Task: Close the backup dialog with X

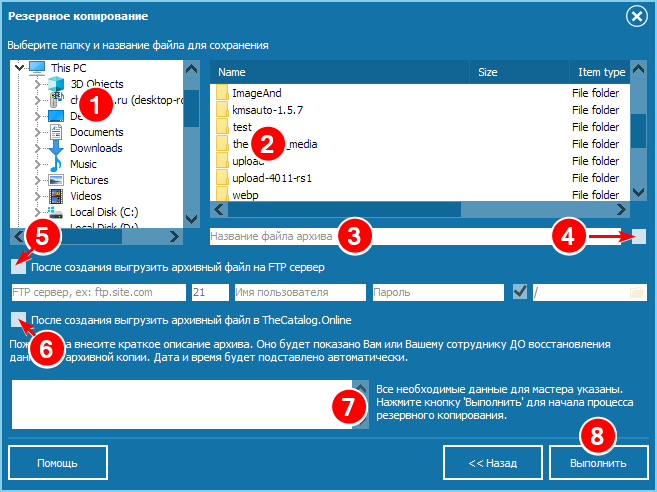Action: 637,16
